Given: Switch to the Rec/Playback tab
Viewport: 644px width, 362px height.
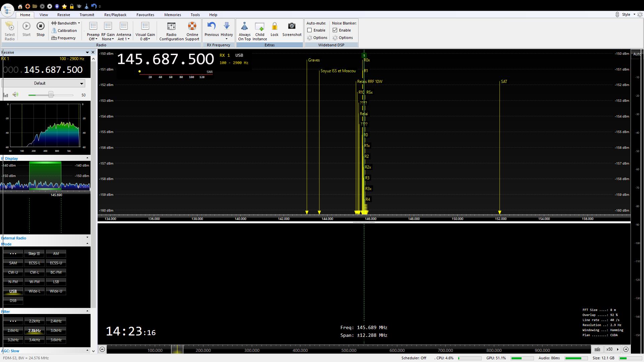Looking at the screenshot, I should (115, 15).
